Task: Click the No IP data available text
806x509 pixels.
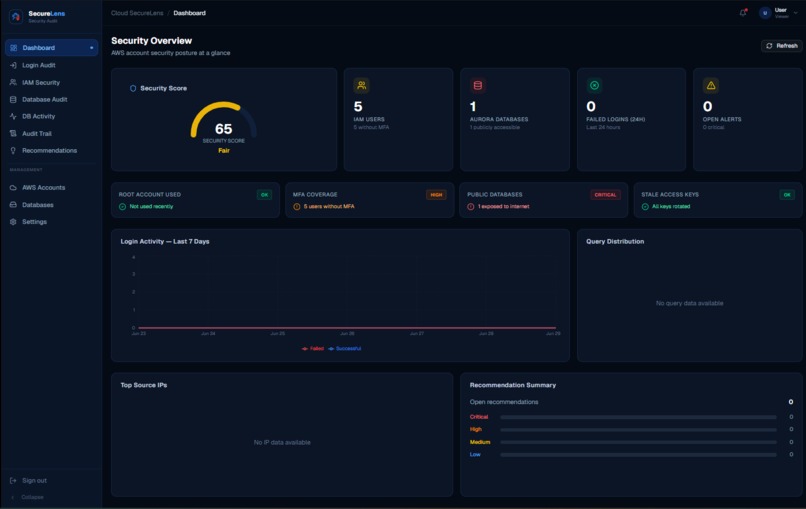Action: [282, 442]
